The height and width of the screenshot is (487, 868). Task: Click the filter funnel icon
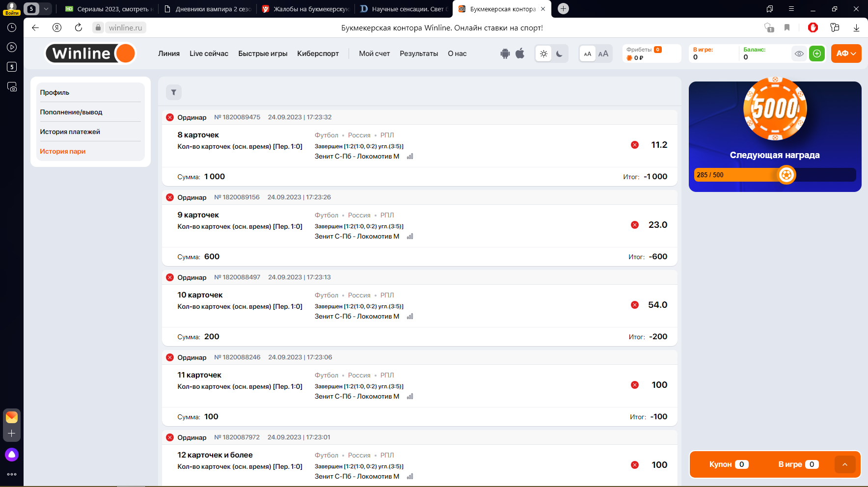tap(173, 92)
